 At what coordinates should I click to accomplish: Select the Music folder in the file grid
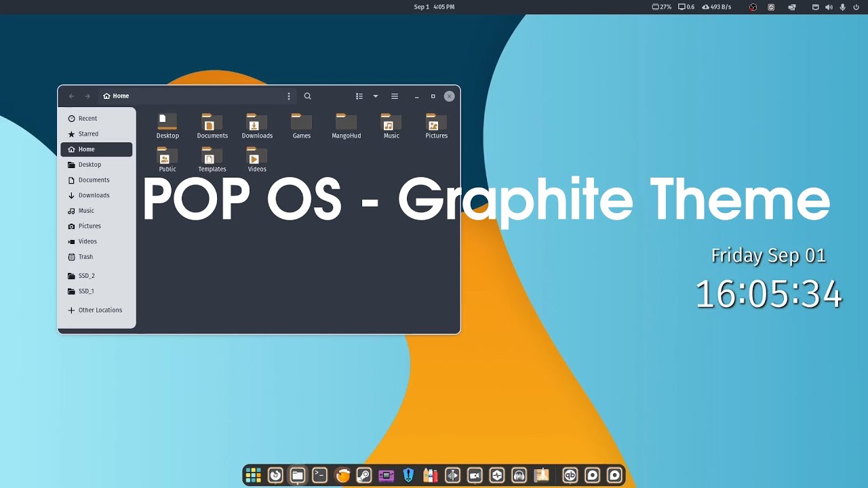(x=391, y=126)
